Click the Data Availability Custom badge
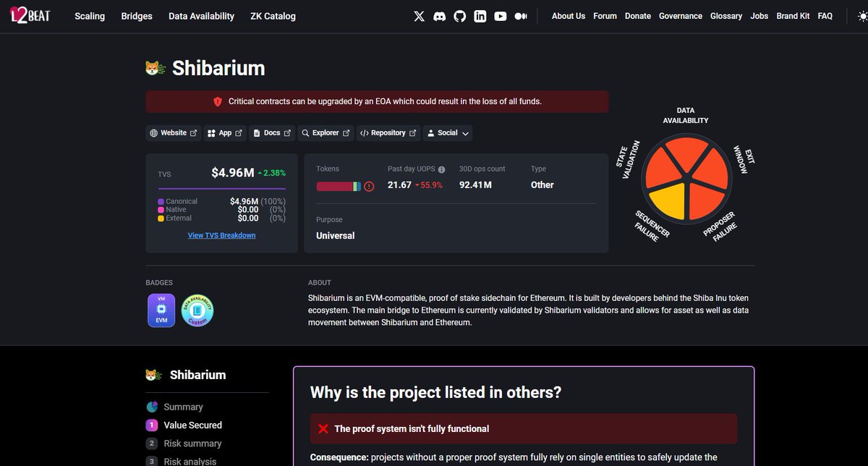This screenshot has width=868, height=466. pos(197,310)
